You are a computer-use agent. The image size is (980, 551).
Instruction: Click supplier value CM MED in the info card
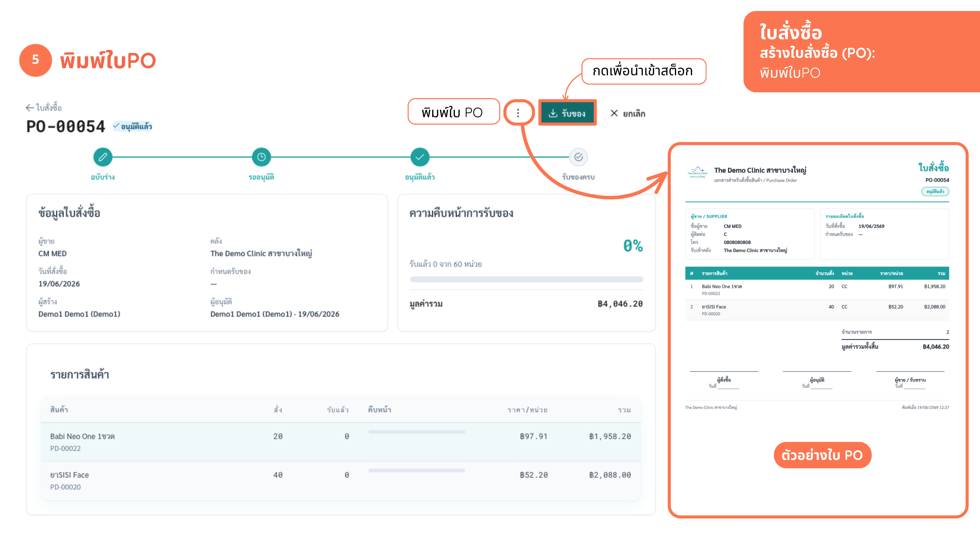[x=52, y=254]
